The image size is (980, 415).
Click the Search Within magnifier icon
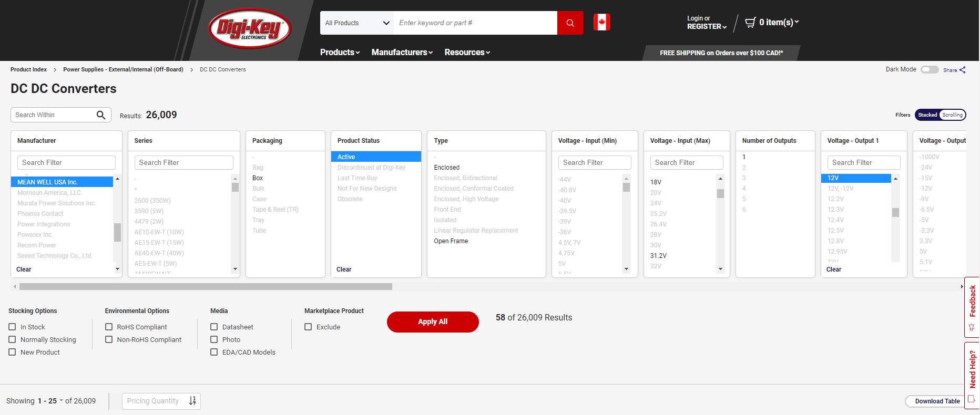point(101,115)
